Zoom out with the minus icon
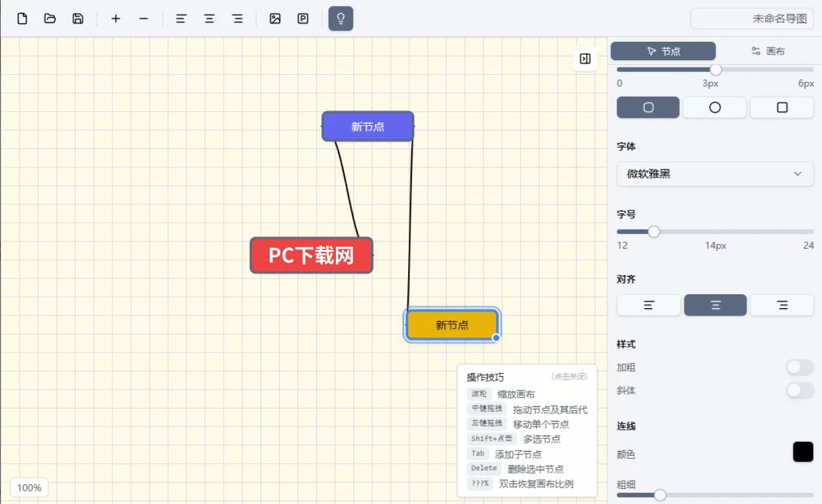The width and height of the screenshot is (822, 504). pyautogui.click(x=144, y=19)
